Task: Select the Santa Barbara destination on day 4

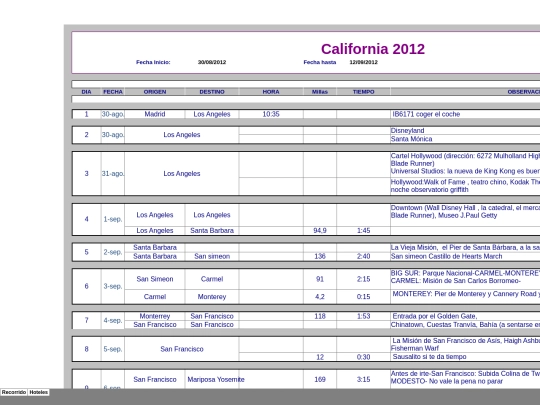Action: (212, 231)
